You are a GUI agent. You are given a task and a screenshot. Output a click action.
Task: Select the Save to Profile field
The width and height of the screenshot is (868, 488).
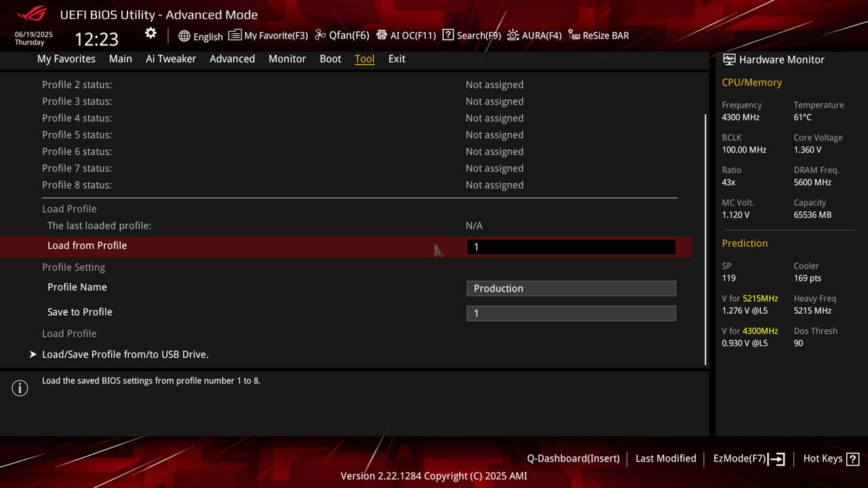click(570, 312)
